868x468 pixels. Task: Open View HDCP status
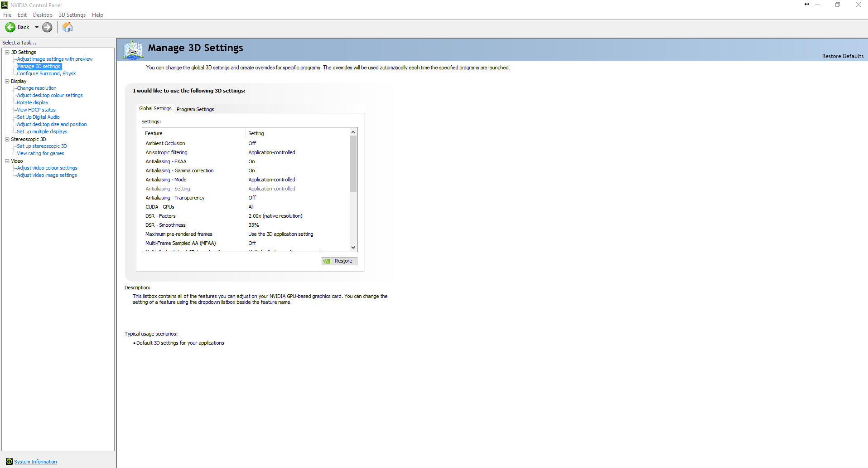[36, 110]
